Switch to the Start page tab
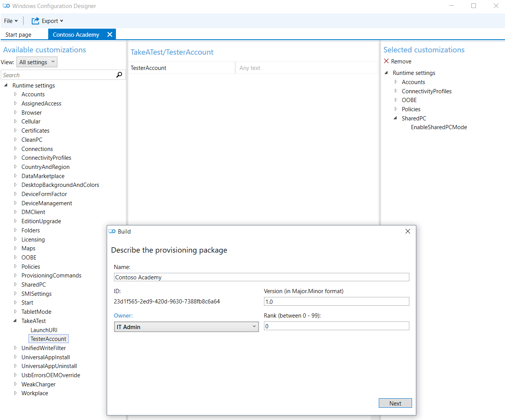The width and height of the screenshot is (505, 420). point(18,35)
